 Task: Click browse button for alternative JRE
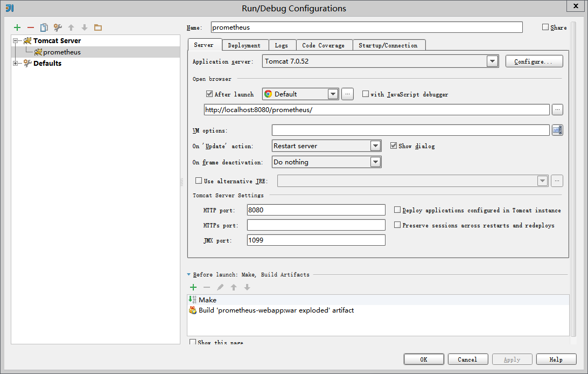click(557, 181)
